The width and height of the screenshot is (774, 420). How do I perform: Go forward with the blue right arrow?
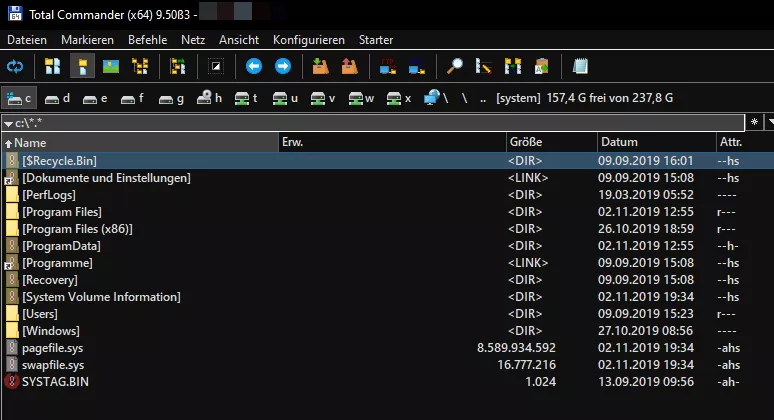point(283,66)
